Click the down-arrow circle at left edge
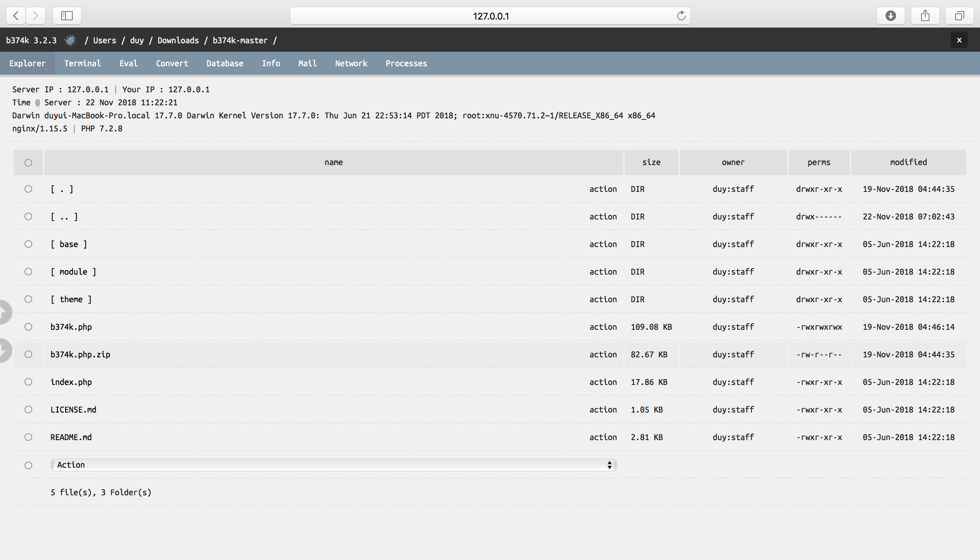980x560 pixels. [x=5, y=350]
